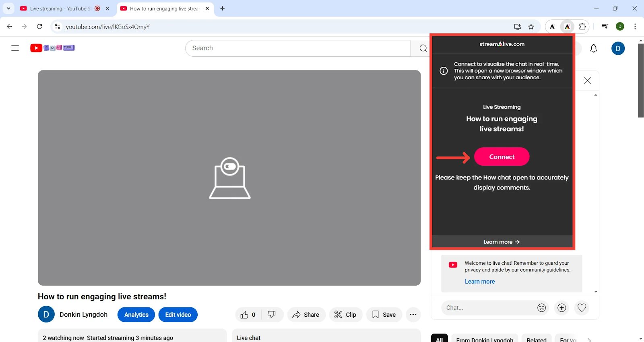This screenshot has width=644, height=342.
Task: Dislike the live stream video
Action: tap(272, 315)
